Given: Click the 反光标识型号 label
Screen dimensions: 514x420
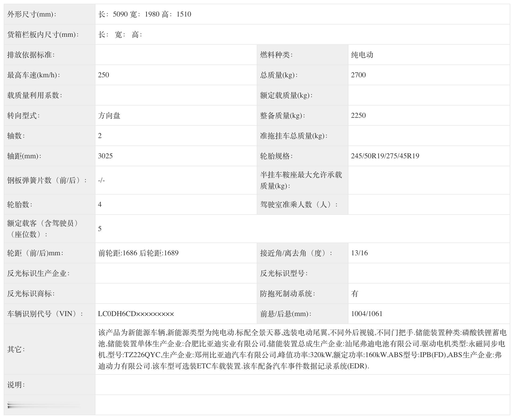Looking at the screenshot, I should [x=284, y=273].
